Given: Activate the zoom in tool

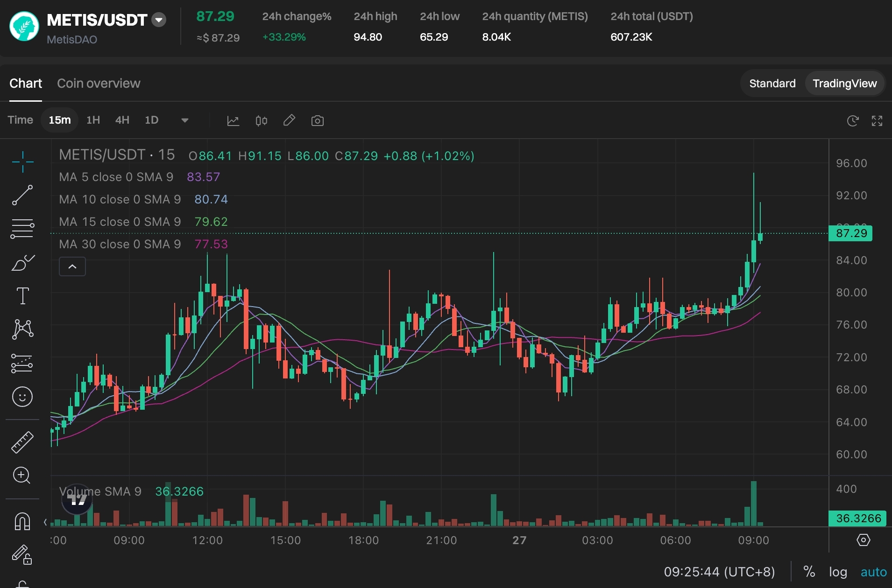Looking at the screenshot, I should pyautogui.click(x=22, y=476).
